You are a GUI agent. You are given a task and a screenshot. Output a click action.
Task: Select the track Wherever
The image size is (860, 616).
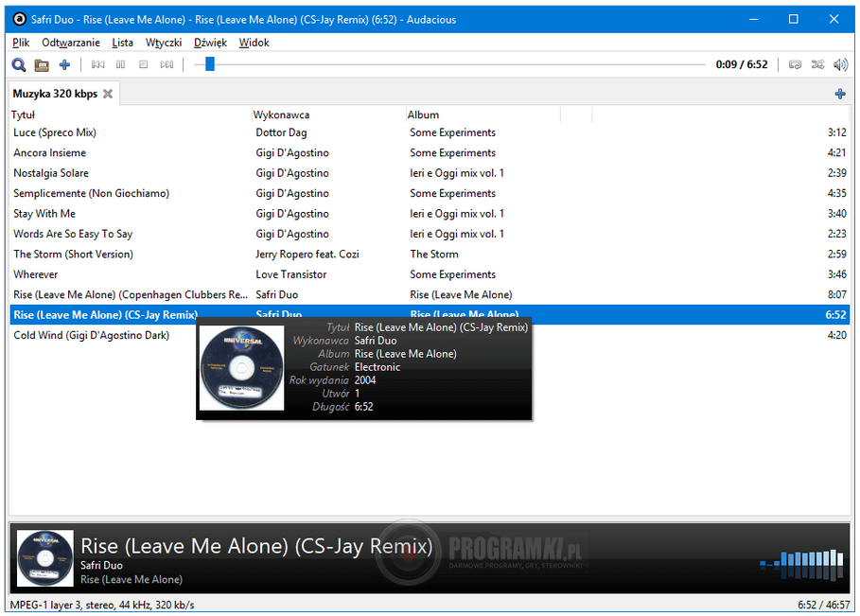point(430,274)
